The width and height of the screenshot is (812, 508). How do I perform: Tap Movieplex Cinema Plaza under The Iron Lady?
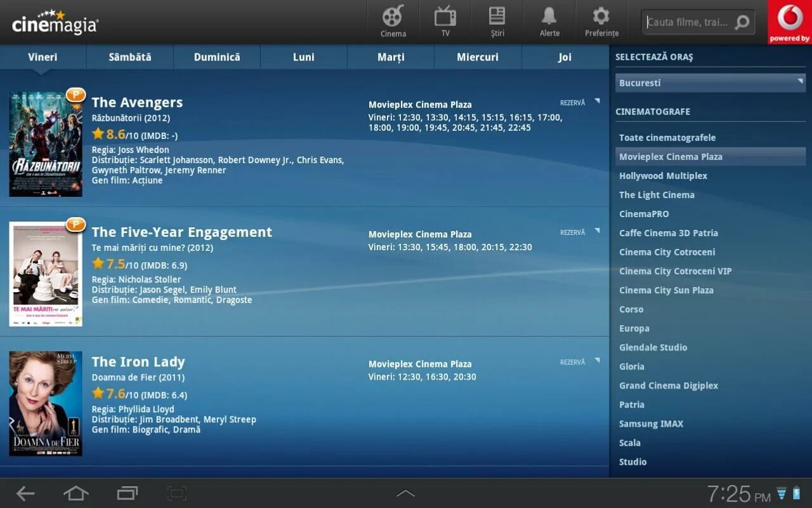point(420,364)
